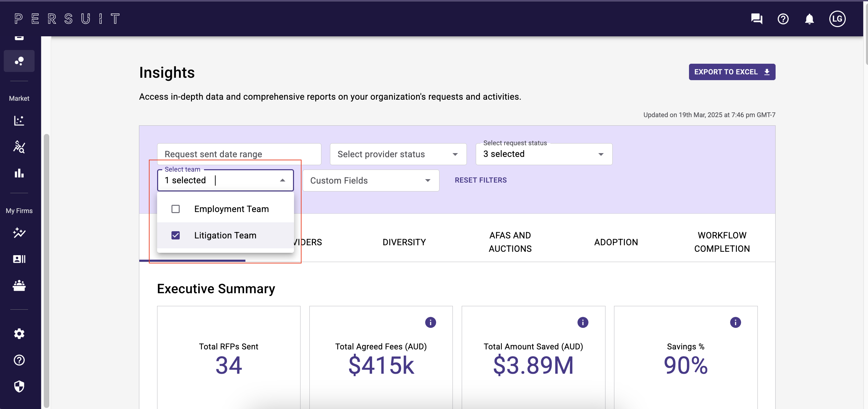
Task: Open the group panel icon in sidebar
Action: pos(19,286)
